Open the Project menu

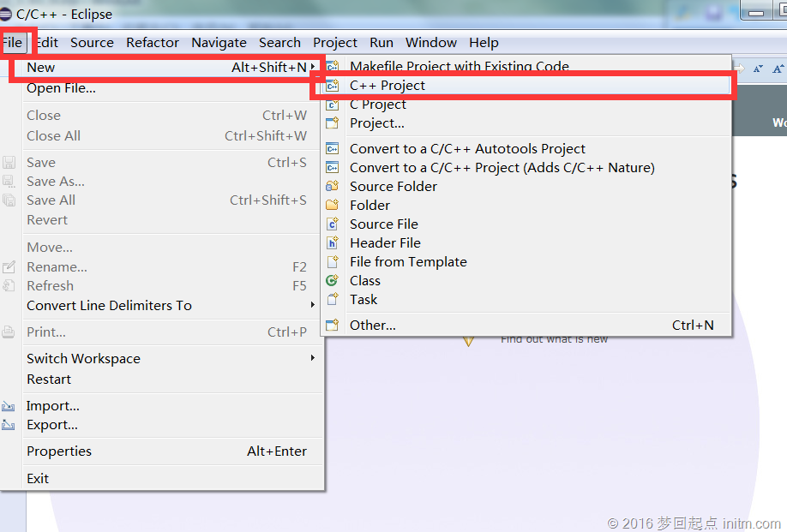(x=335, y=43)
